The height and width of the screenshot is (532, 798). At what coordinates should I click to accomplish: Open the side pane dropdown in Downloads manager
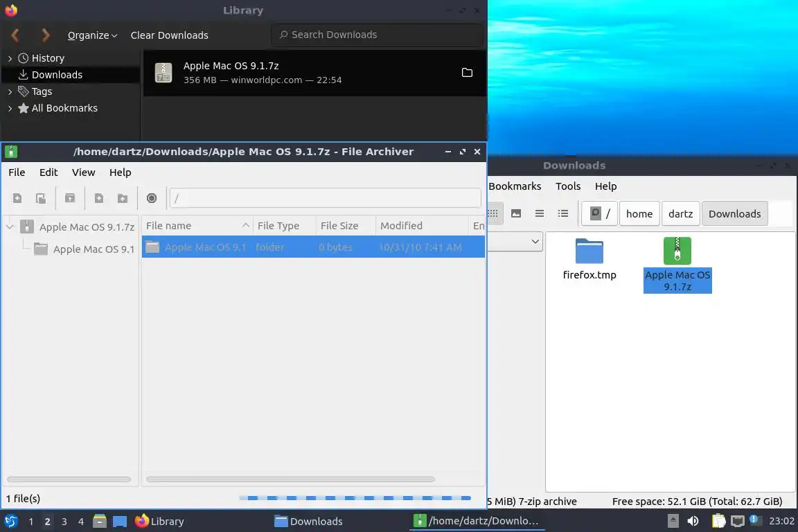pyautogui.click(x=535, y=241)
